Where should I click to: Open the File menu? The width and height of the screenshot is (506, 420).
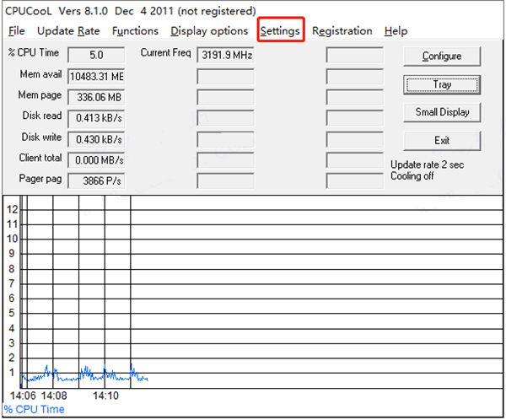tap(17, 31)
